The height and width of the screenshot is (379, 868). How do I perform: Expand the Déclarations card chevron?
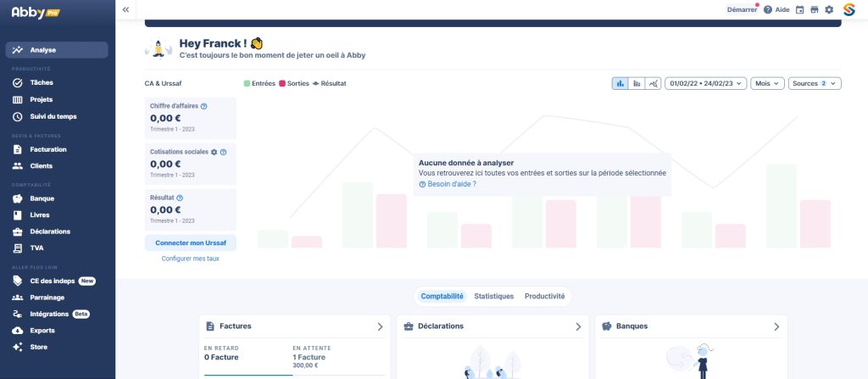coord(578,327)
